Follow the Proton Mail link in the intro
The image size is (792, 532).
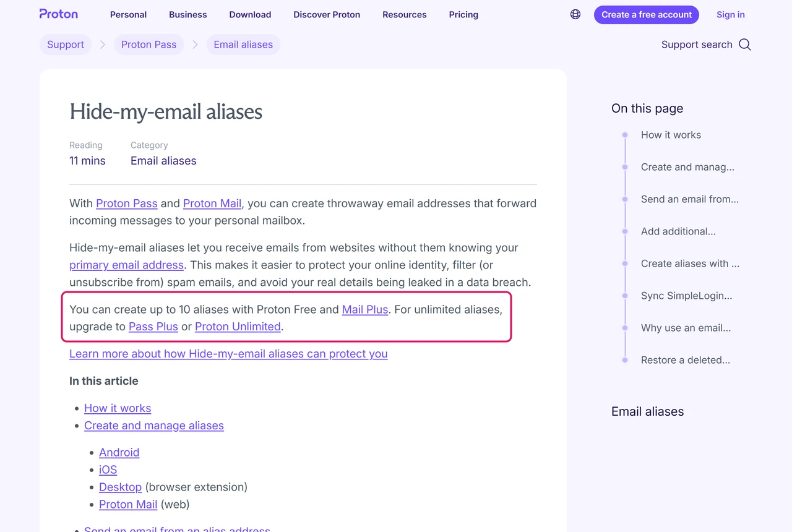tap(212, 204)
